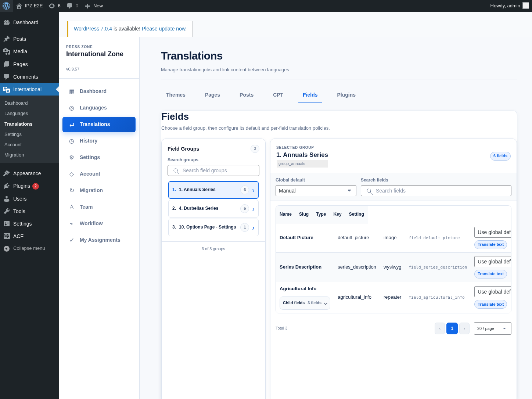
Task: Click the Media icon in sidebar
Action: point(7,51)
